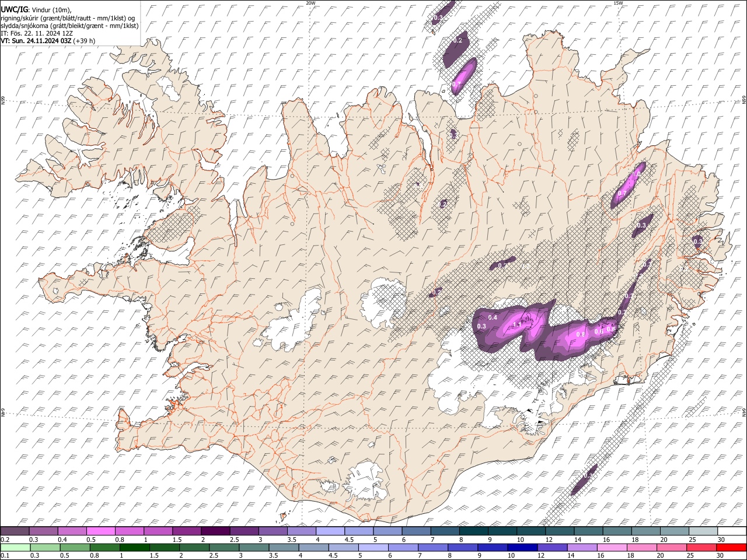
Task: Click the rigning/skúrir legend description line
Action: [x=68, y=18]
